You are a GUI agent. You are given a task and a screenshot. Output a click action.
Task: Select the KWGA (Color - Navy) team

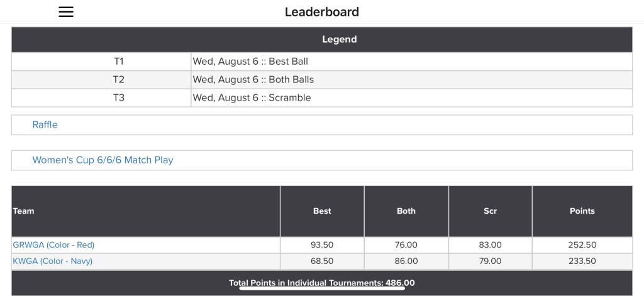tap(52, 261)
